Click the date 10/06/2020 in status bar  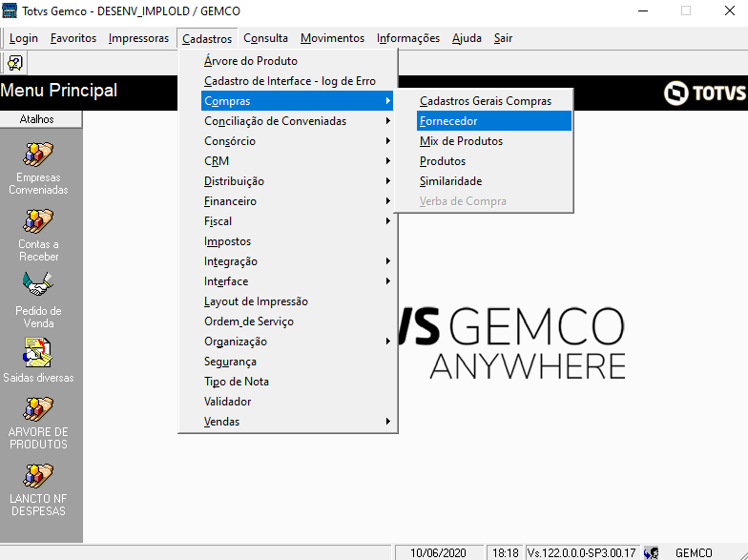tap(439, 553)
